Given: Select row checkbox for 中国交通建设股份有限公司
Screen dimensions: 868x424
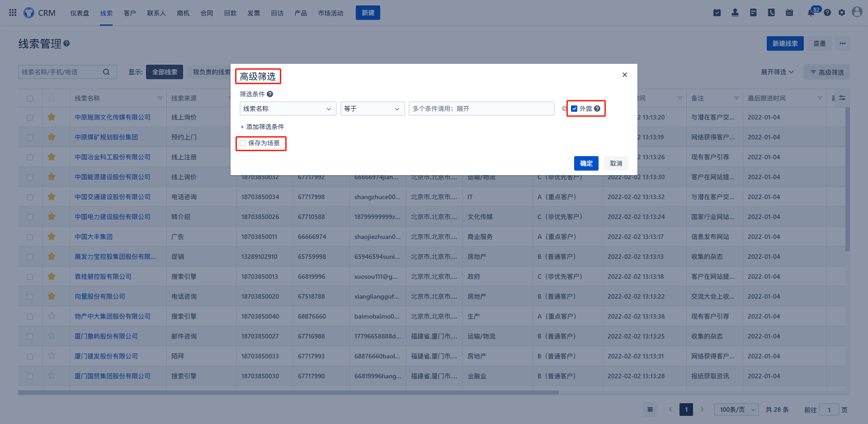Looking at the screenshot, I should (30, 197).
